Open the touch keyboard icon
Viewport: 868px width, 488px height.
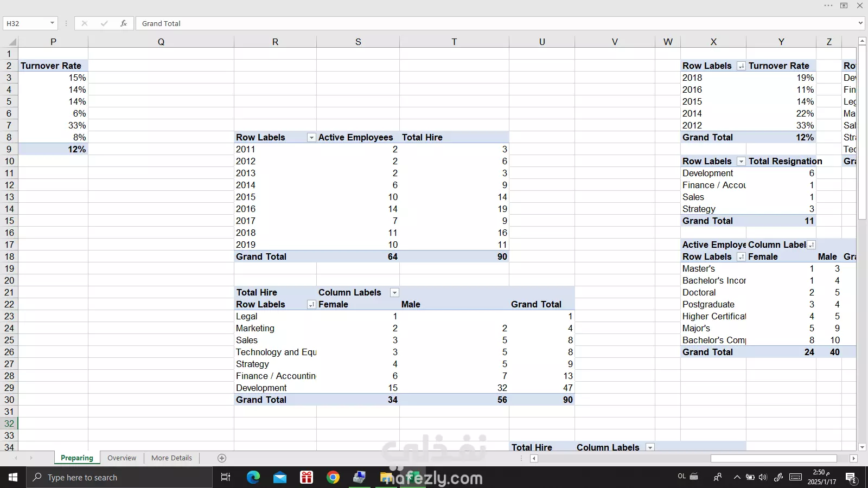click(x=796, y=477)
